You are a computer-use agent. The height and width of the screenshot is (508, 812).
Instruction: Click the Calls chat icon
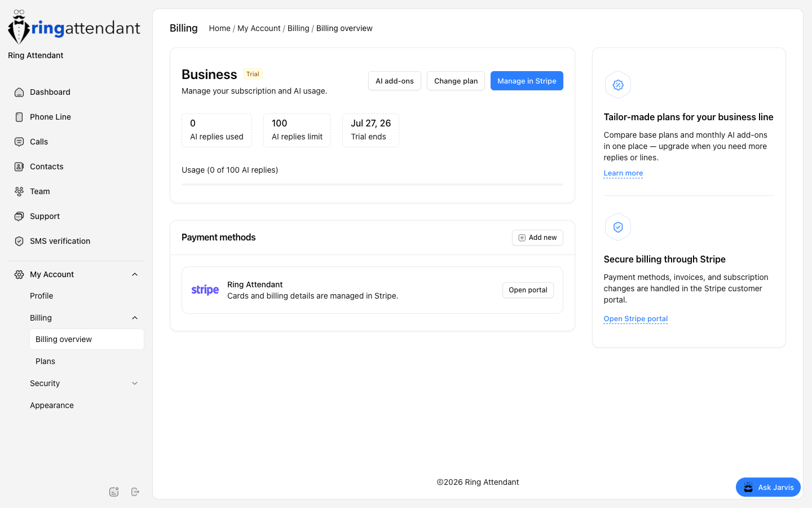pos(19,142)
